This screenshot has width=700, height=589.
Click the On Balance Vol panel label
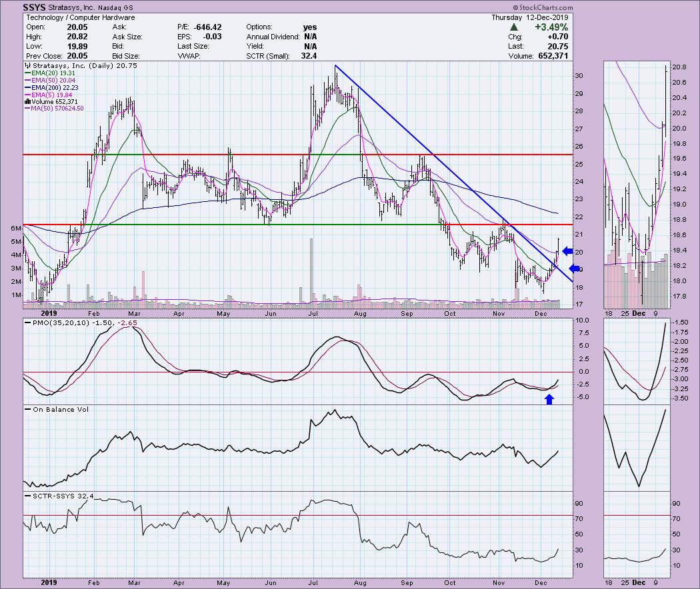click(x=61, y=410)
